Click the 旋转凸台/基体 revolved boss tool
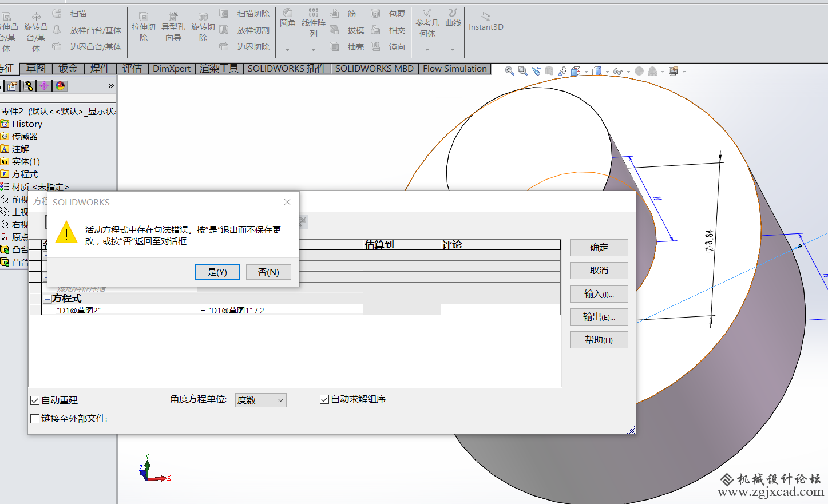The height and width of the screenshot is (504, 828). tap(36, 32)
